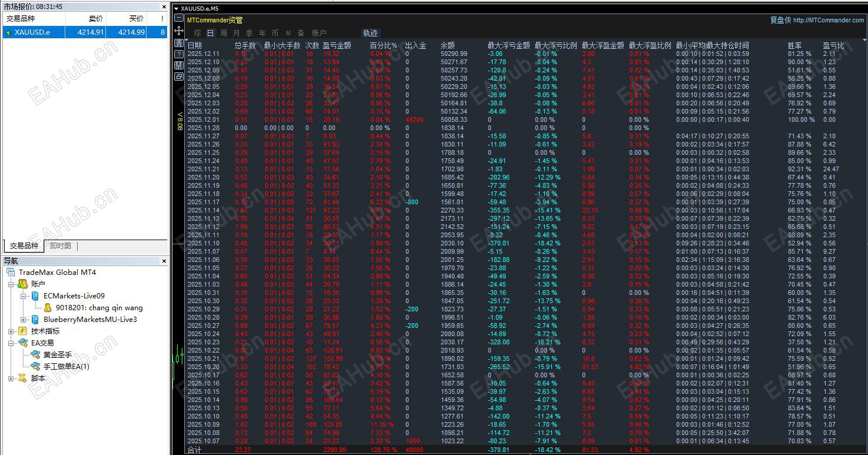Select the 综 summary tab
Viewport: 868px width, 455px height.
click(x=197, y=34)
